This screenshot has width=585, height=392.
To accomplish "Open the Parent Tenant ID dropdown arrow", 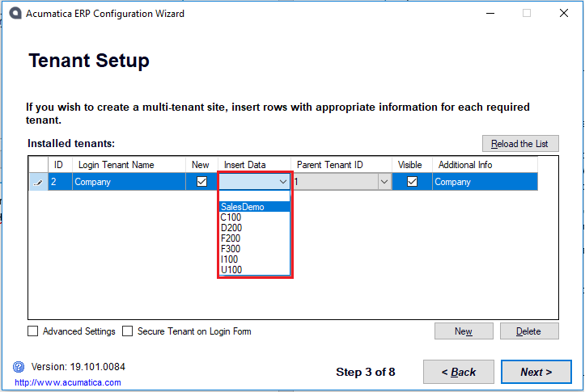I will [384, 182].
